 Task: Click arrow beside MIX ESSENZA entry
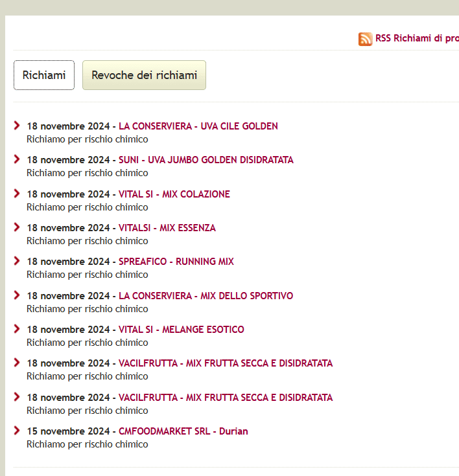tap(17, 227)
